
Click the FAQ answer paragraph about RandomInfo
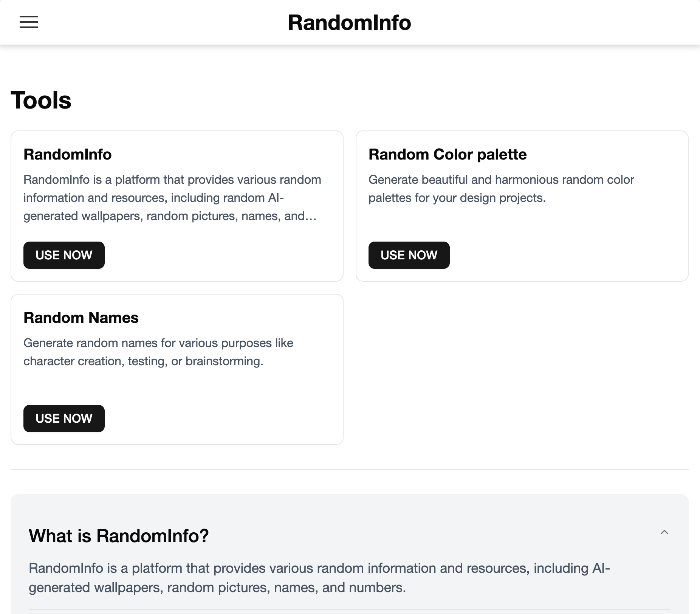(x=319, y=578)
